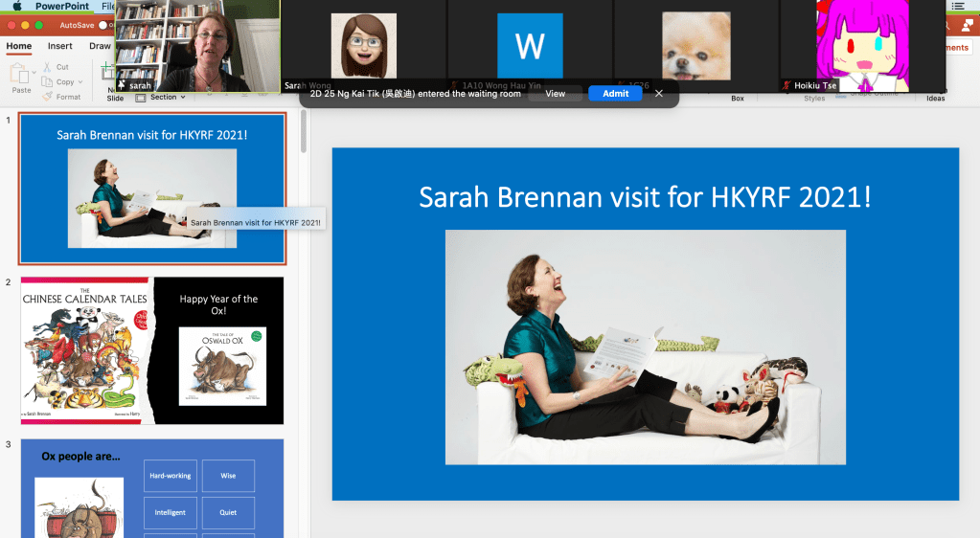Switch to the Home ribbon tab
Viewport: 980px width, 538px height.
[x=18, y=46]
